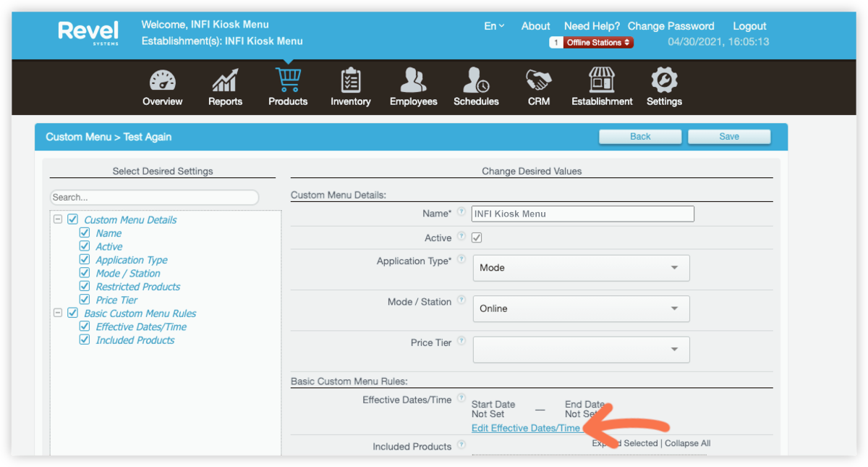Open the En language dropdown

[x=494, y=26]
